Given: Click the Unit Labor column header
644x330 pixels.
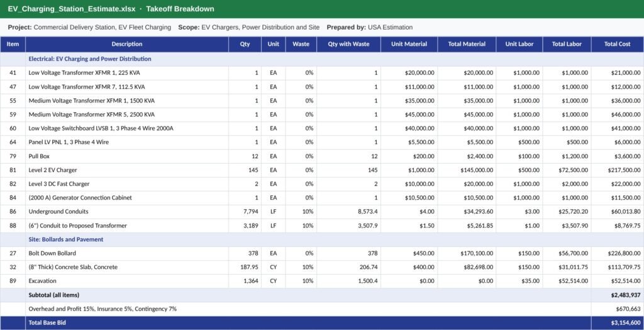Looking at the screenshot, I should click(519, 44).
